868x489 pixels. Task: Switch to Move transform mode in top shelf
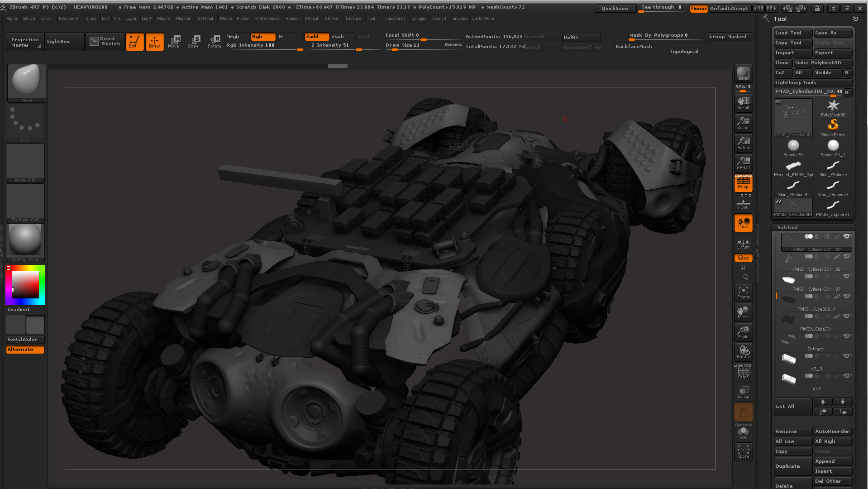coord(174,41)
